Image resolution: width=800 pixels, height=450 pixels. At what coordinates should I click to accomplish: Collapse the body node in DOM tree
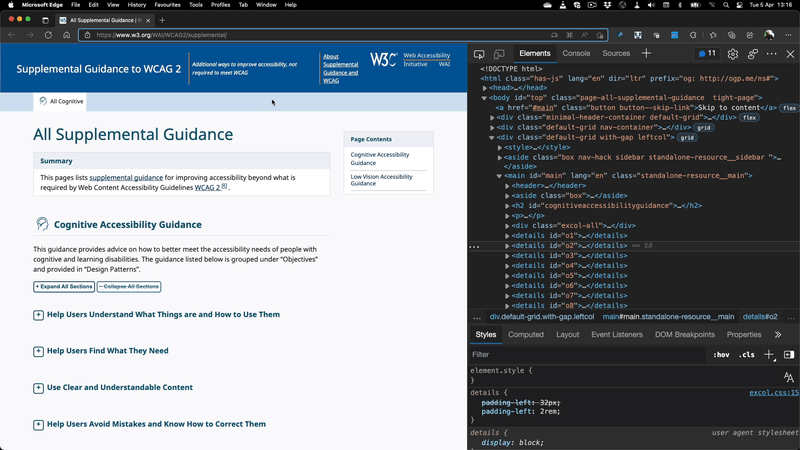(x=484, y=98)
